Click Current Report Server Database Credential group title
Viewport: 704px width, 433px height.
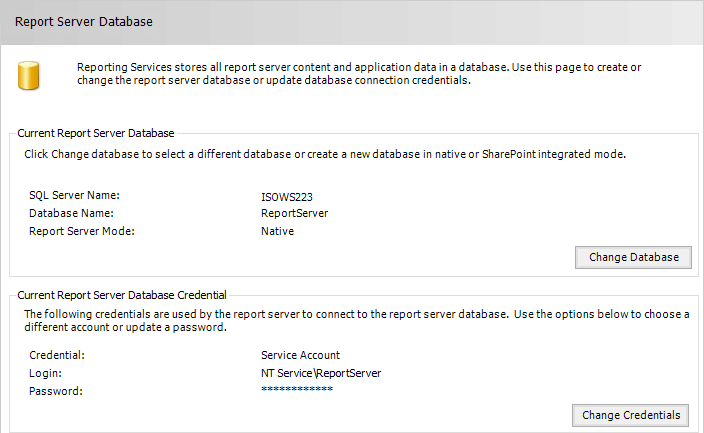[122, 295]
